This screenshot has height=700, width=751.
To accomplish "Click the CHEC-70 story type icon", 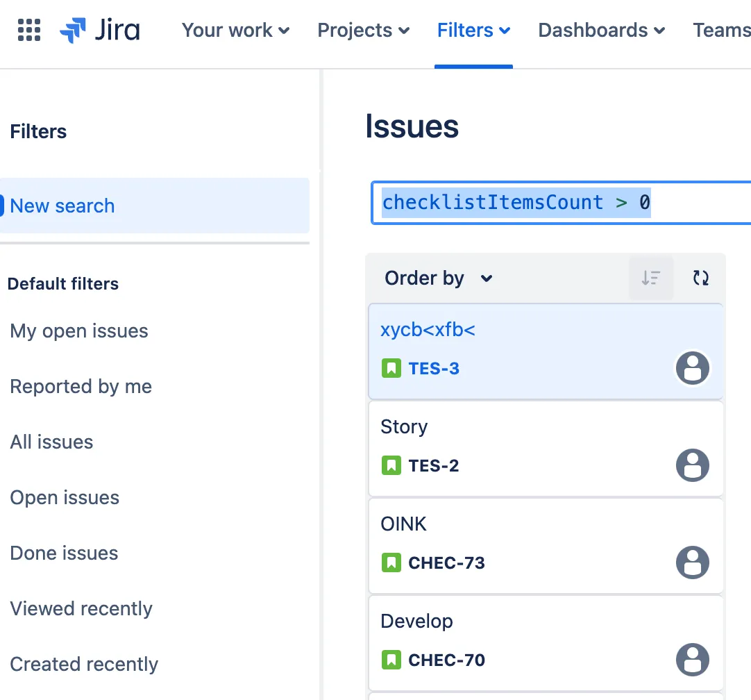I will point(391,660).
